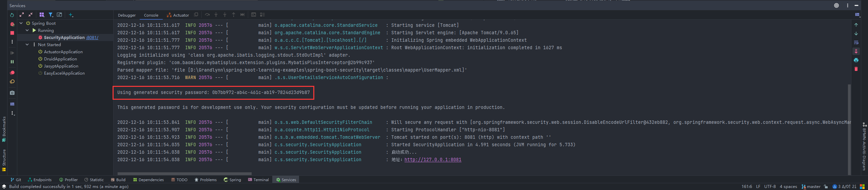
Task: Toggle the read-only lock icon in status bar
Action: pyautogui.click(x=826, y=187)
